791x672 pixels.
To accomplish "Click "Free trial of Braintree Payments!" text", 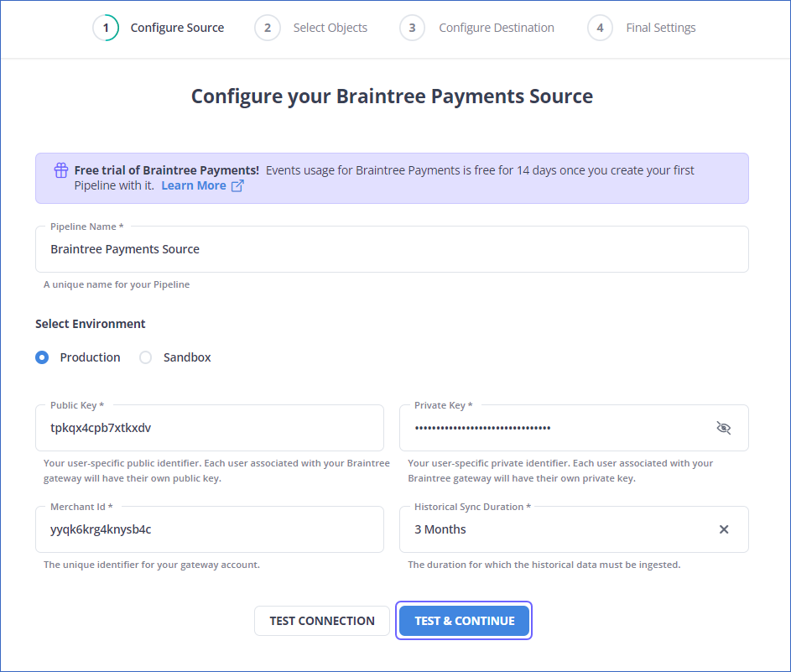I will click(x=166, y=170).
